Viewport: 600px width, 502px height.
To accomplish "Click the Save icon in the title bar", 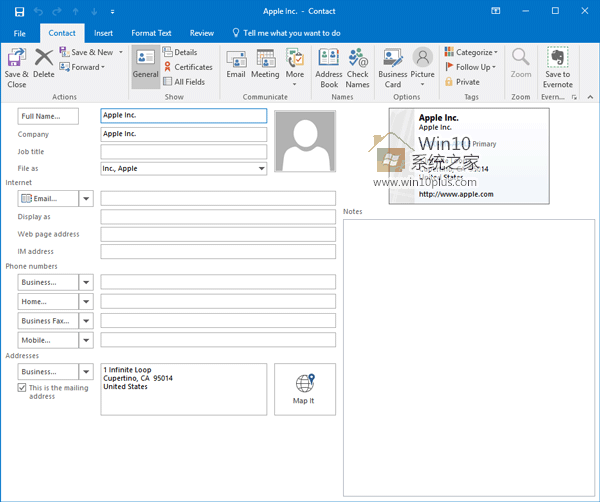I will 19,11.
